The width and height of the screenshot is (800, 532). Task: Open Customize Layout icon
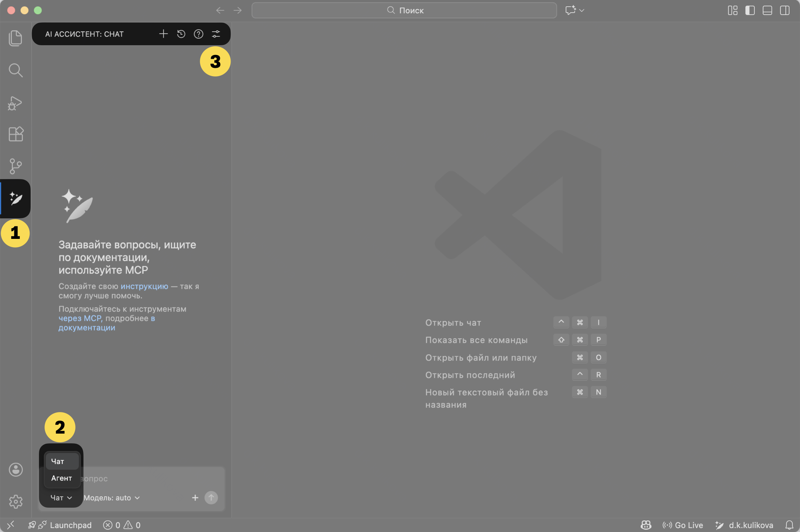pyautogui.click(x=733, y=10)
